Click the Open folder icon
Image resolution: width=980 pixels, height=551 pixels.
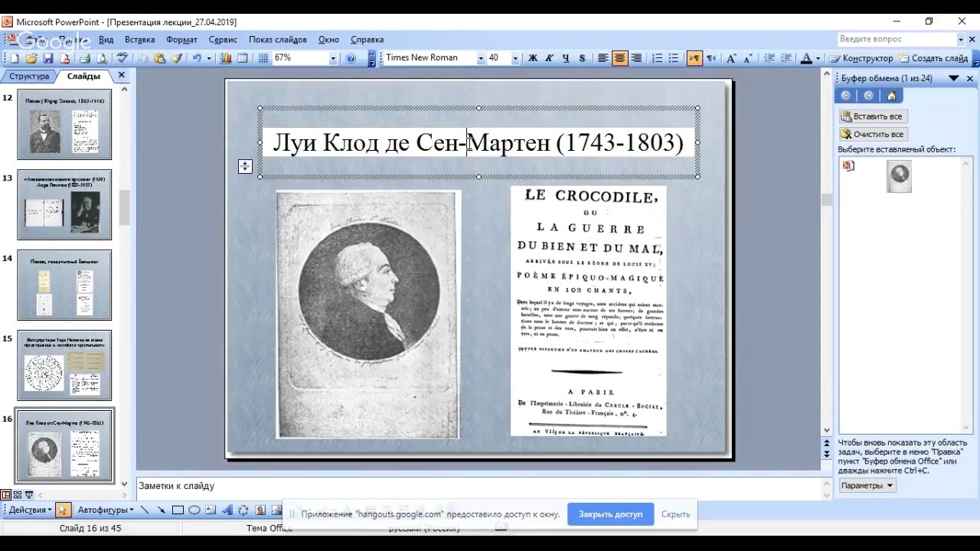click(x=31, y=58)
